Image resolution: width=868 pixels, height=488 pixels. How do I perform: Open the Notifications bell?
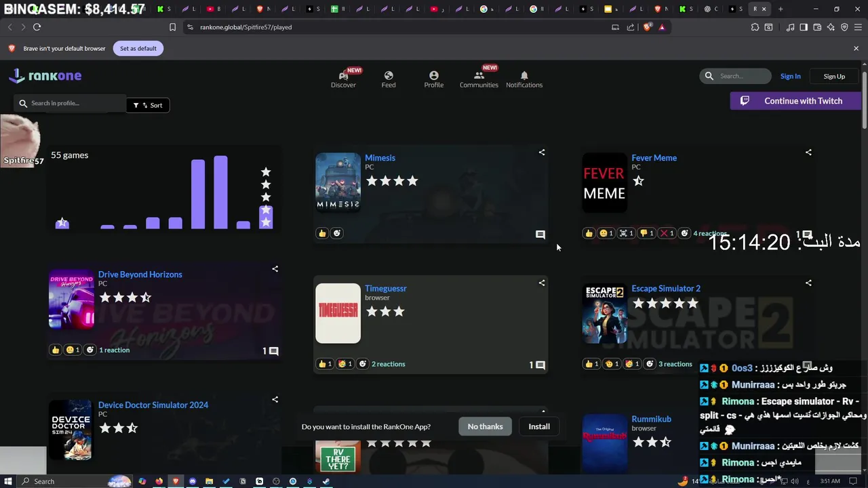pos(524,75)
